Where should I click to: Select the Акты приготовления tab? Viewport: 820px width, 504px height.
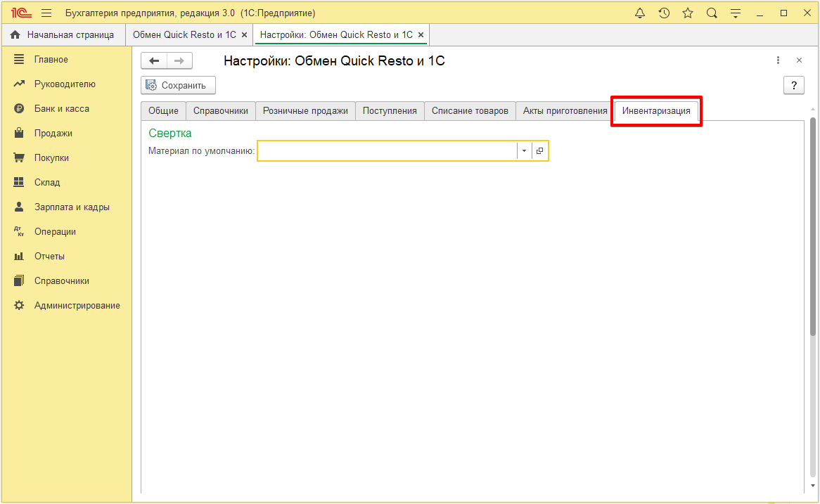(565, 111)
